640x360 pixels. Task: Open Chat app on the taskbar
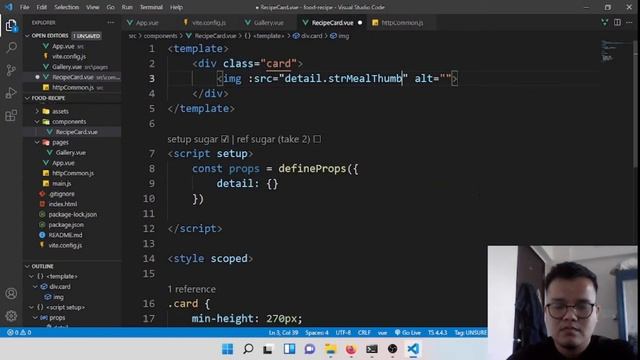tap(310, 349)
